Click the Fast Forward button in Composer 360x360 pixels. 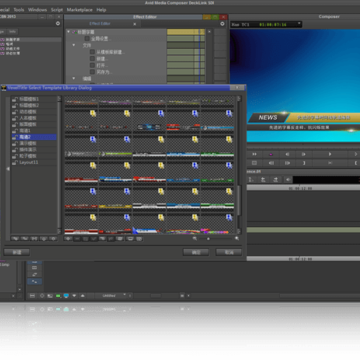click(254, 154)
